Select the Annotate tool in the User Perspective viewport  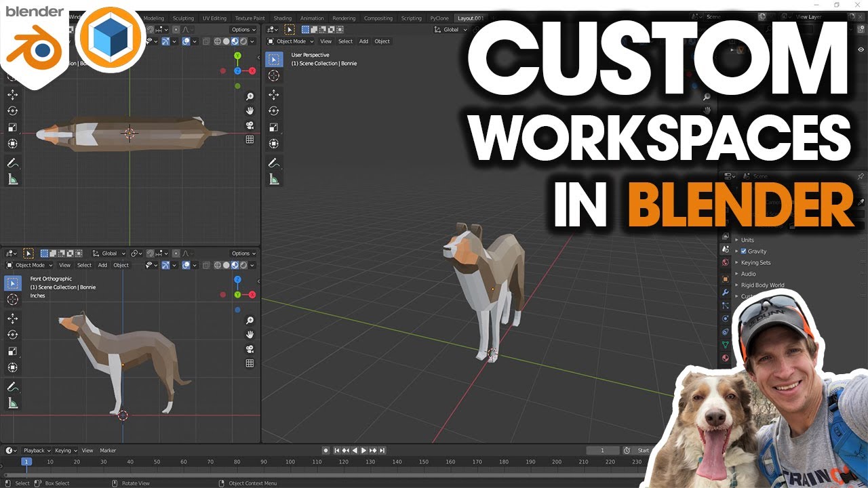(x=274, y=163)
